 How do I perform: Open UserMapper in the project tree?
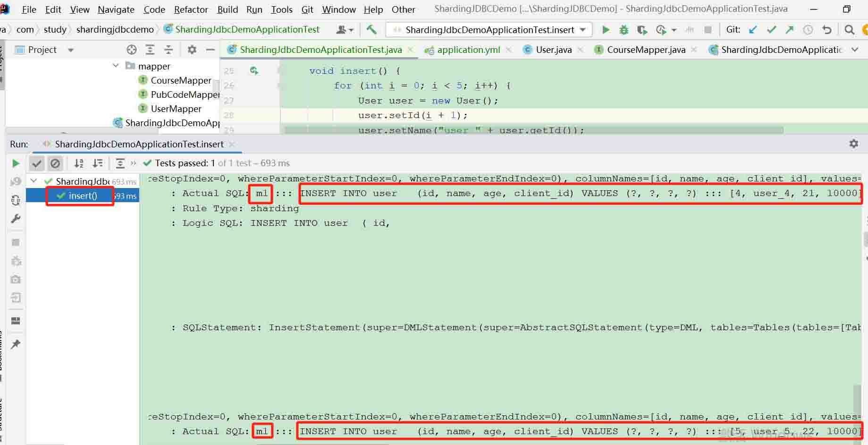pyautogui.click(x=176, y=109)
